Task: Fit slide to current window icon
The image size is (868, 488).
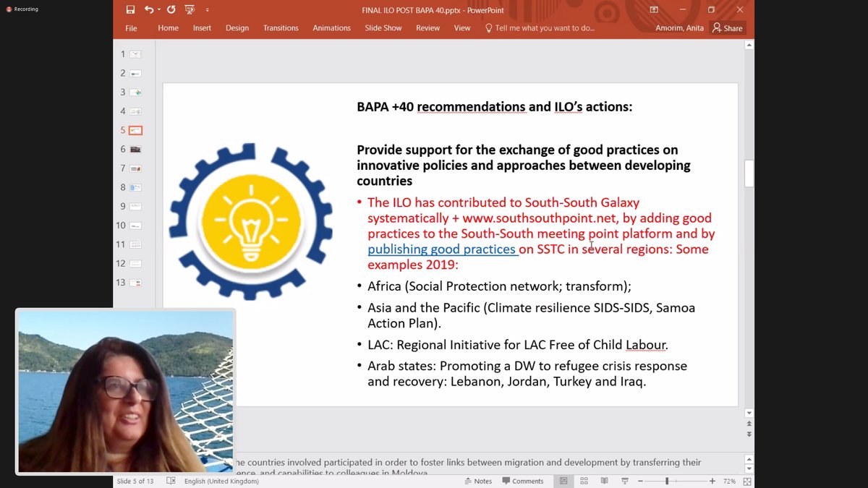Action: point(749,481)
